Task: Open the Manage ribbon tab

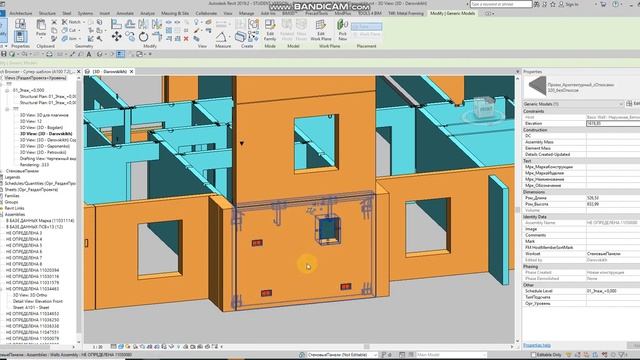Action: 246,13
